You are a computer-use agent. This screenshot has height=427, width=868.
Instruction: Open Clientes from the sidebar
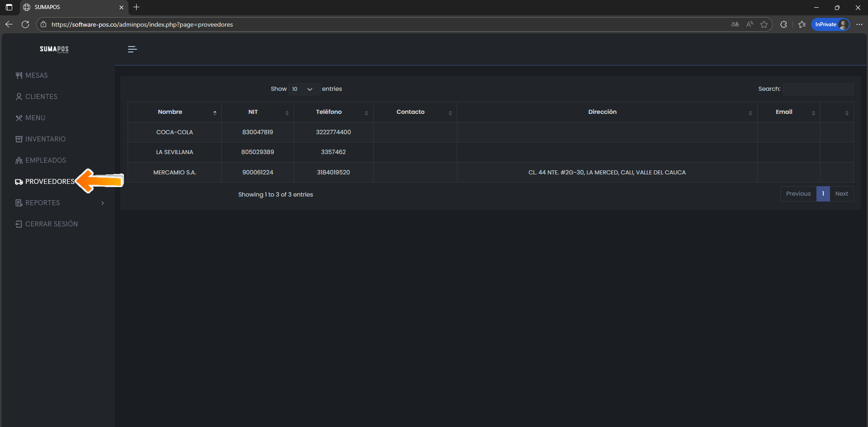41,97
